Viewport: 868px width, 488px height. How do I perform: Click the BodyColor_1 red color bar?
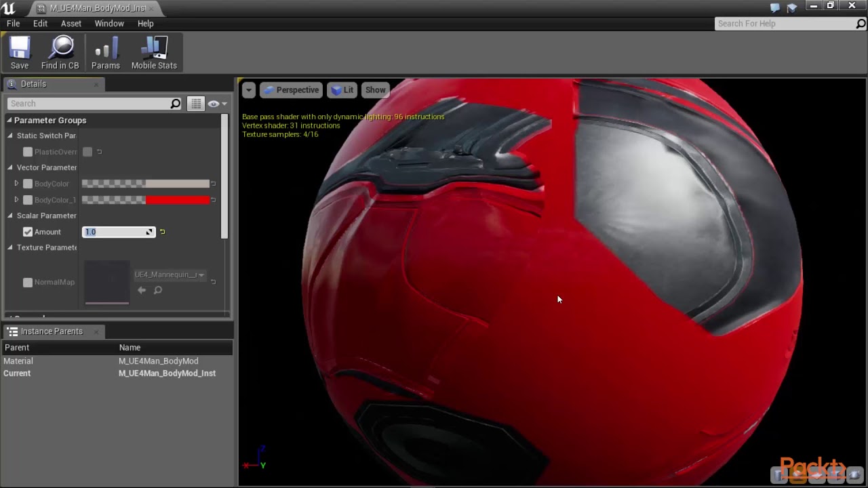tap(146, 200)
